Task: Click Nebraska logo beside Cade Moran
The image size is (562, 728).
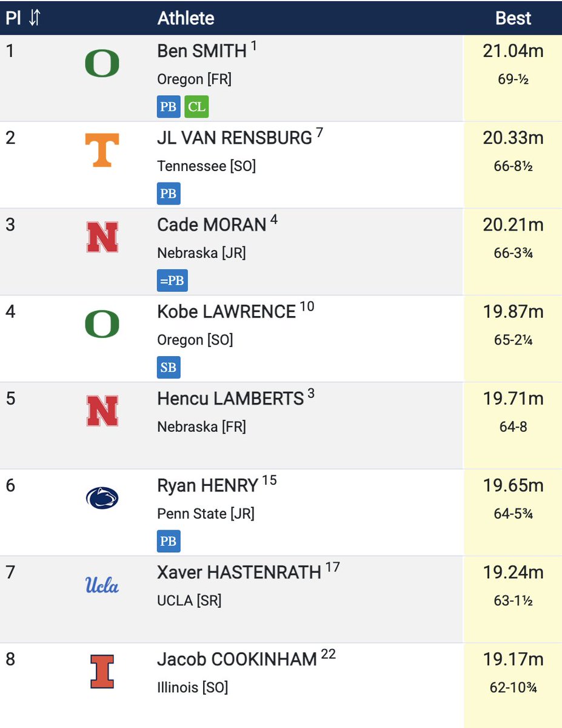Action: tap(102, 237)
